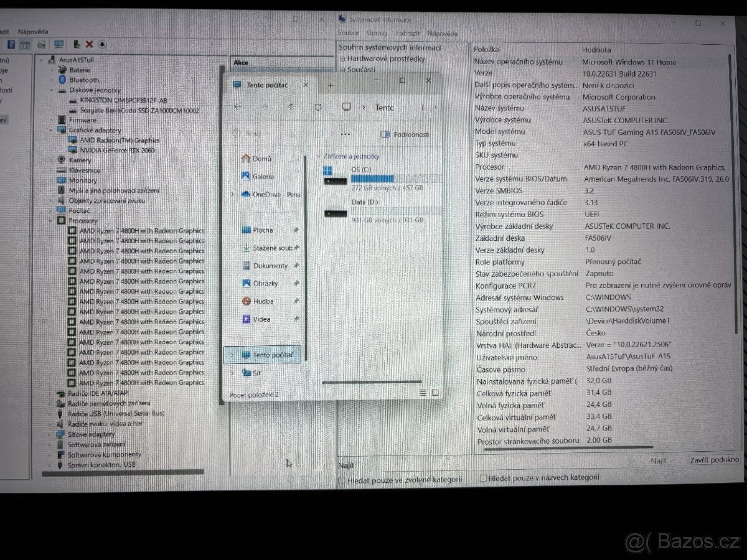Select the Objekty zpracování zvuku icon
Screen dimensions: 747x560
62,200
